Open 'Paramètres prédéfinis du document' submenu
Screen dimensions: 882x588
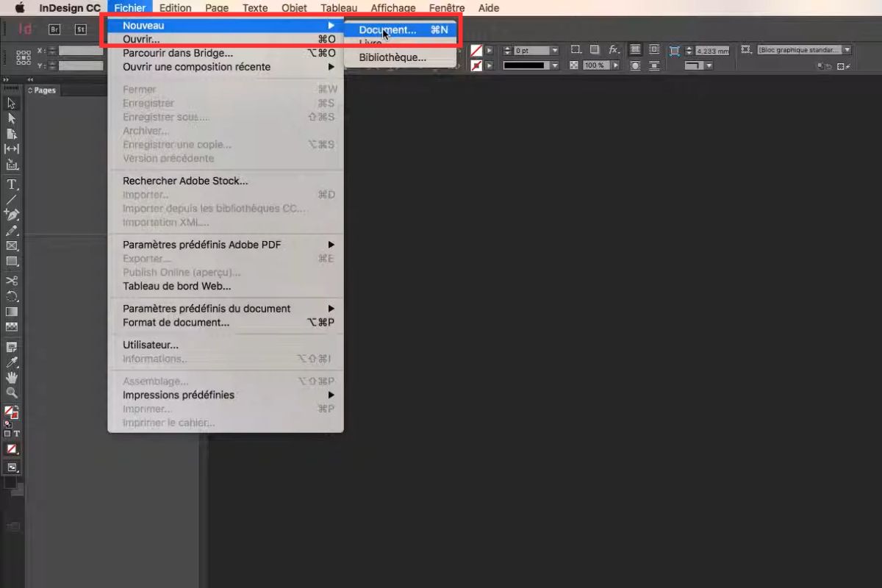[226, 309]
